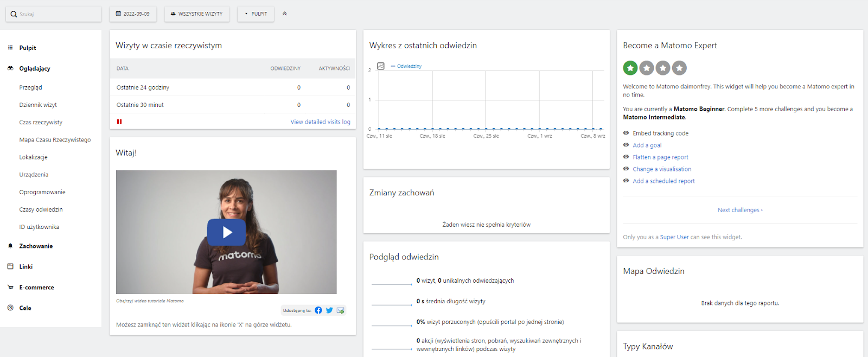Click the Zmiany zachowań widget title
The image size is (868, 357).
401,193
